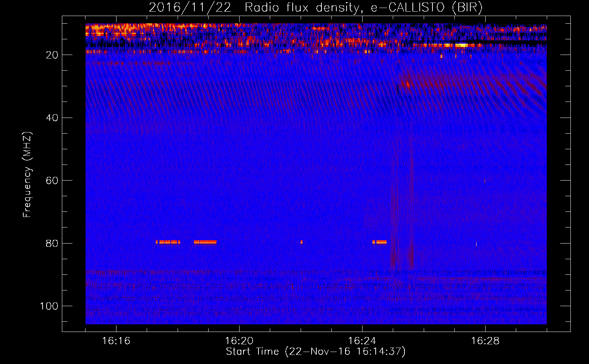
Task: Click the '60' frequency tick label
Action: pyautogui.click(x=52, y=181)
